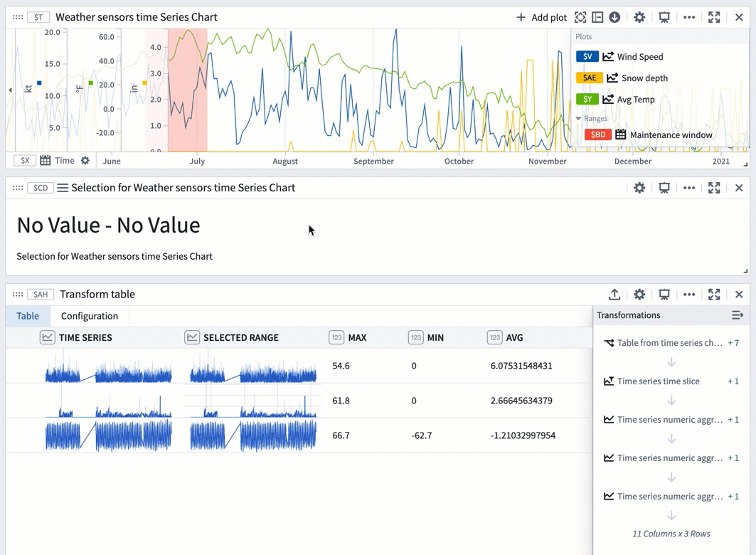Image resolution: width=756 pixels, height=555 pixels.
Task: Click the gear icon next to Time axis
Action: [x=85, y=161]
